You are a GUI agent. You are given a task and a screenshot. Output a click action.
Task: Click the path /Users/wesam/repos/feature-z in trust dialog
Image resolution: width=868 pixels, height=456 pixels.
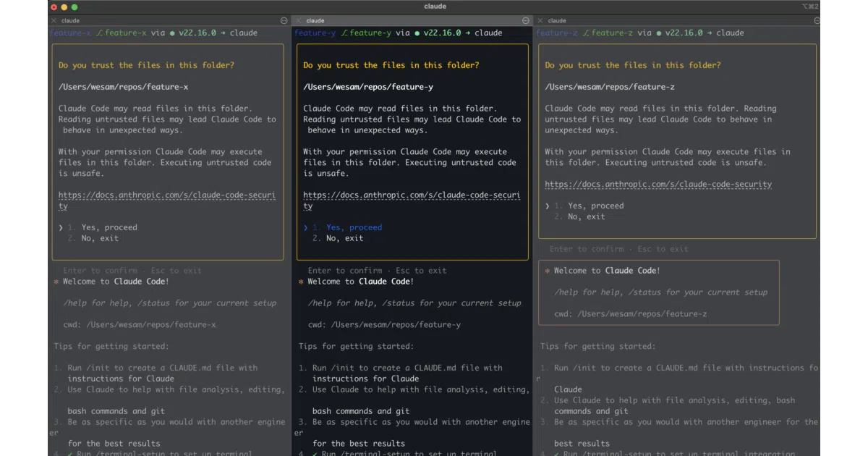pos(610,87)
